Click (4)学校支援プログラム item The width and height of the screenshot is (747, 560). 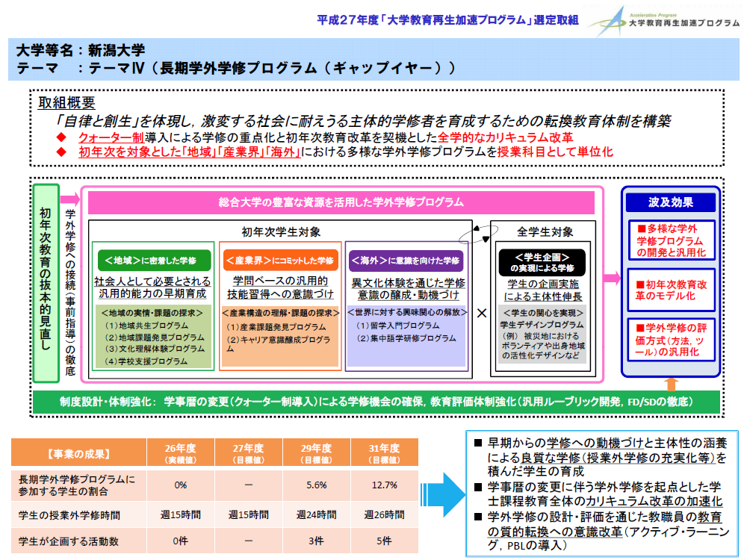pos(146,361)
